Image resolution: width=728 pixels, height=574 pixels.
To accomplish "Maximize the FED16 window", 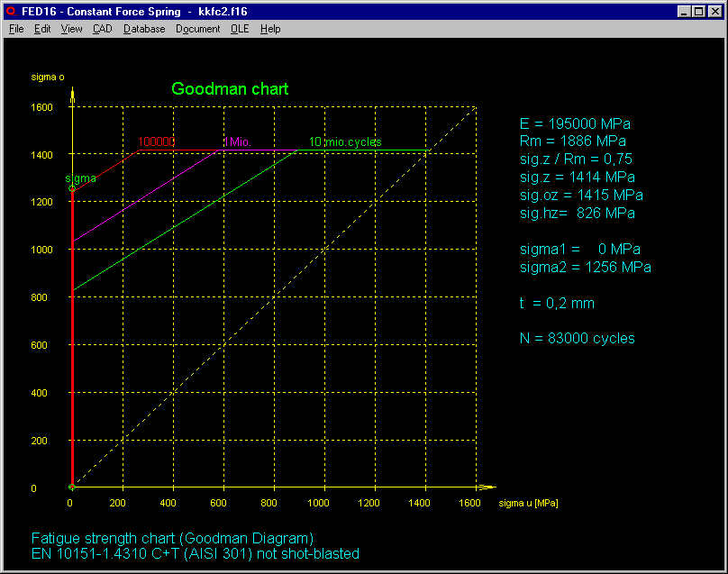I will click(x=699, y=11).
